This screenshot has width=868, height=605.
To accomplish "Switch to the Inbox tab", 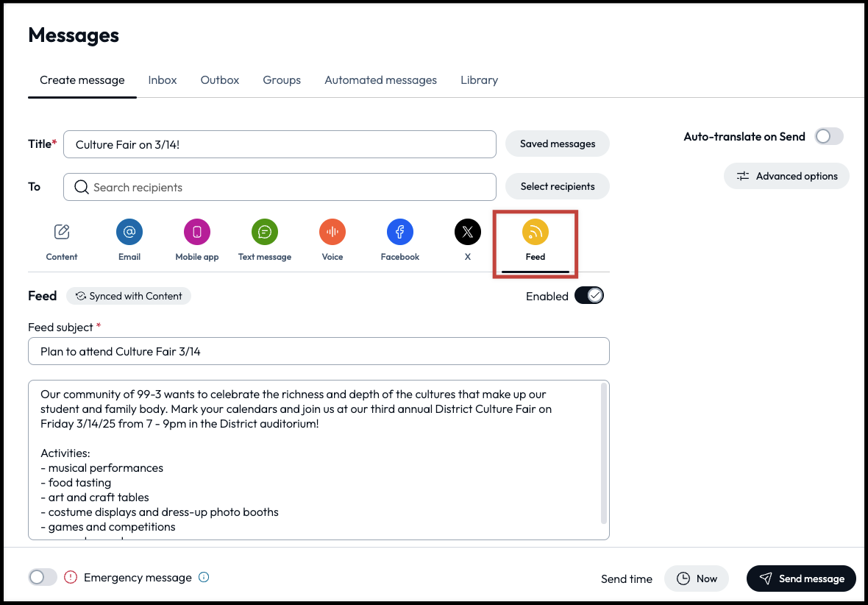I will pyautogui.click(x=163, y=80).
